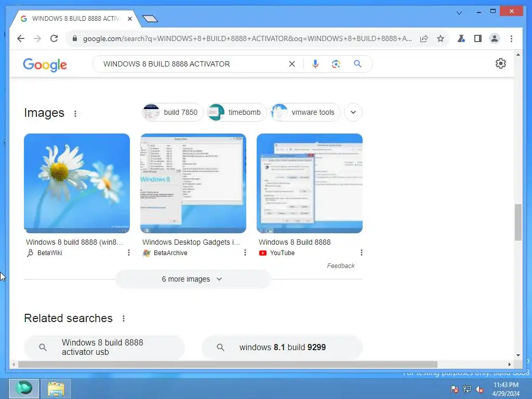Viewport: 532px width, 399px height.
Task: Filter images by build 7850
Action: (x=172, y=112)
